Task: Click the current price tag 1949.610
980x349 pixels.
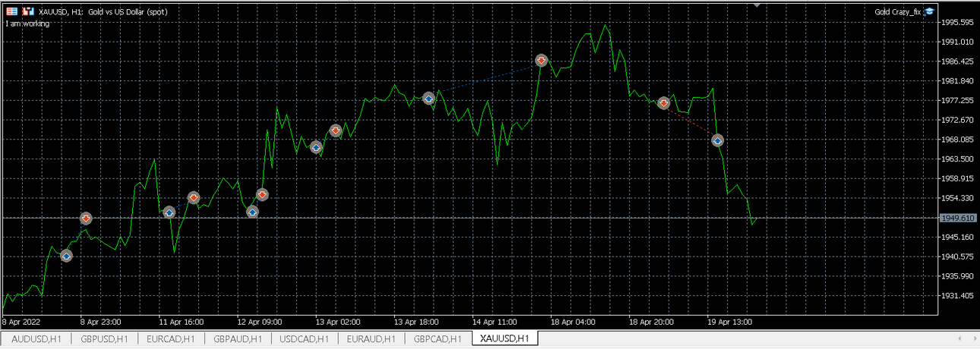Action: pyautogui.click(x=957, y=219)
